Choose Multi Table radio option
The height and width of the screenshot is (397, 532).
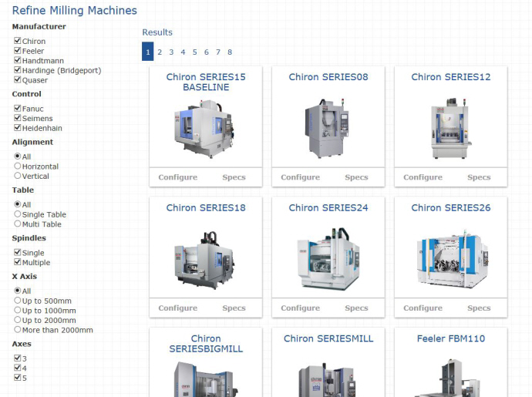point(17,224)
